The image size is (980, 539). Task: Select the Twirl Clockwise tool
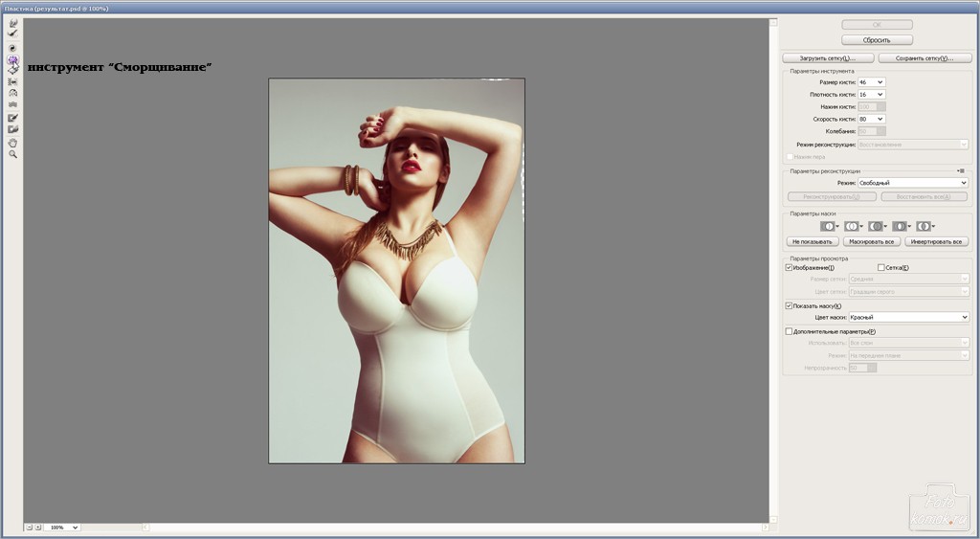12,48
